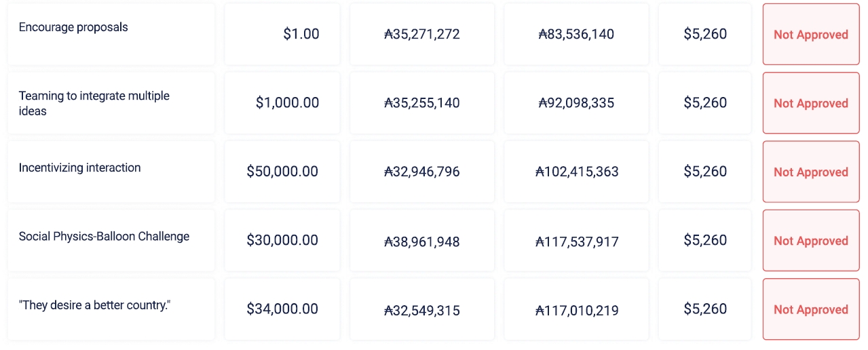The width and height of the screenshot is (868, 350).
Task: Open Teaming to integrate multiple ideas proposal
Action: (x=94, y=103)
